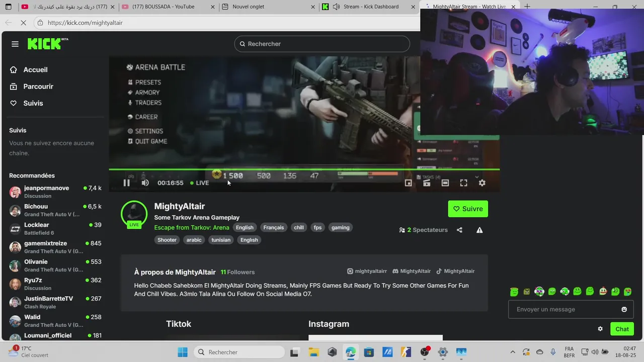Click the clip creation icon in player
Image resolution: width=644 pixels, height=362 pixels.
pyautogui.click(x=427, y=183)
